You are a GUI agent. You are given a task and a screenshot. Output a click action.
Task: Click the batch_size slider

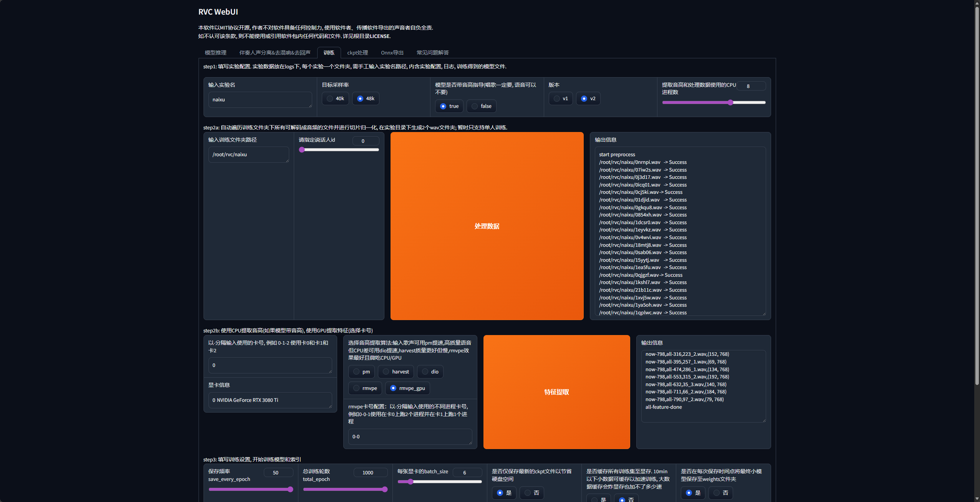(x=440, y=482)
